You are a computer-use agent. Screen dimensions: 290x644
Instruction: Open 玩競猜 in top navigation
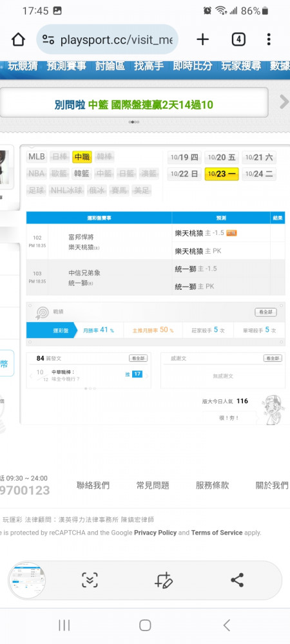pos(23,66)
